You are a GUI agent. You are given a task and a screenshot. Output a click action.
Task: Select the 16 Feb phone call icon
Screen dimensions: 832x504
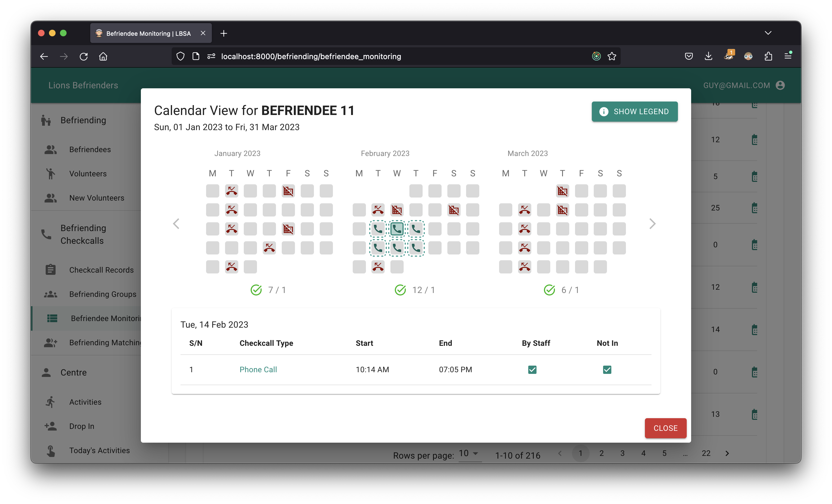pyautogui.click(x=416, y=229)
